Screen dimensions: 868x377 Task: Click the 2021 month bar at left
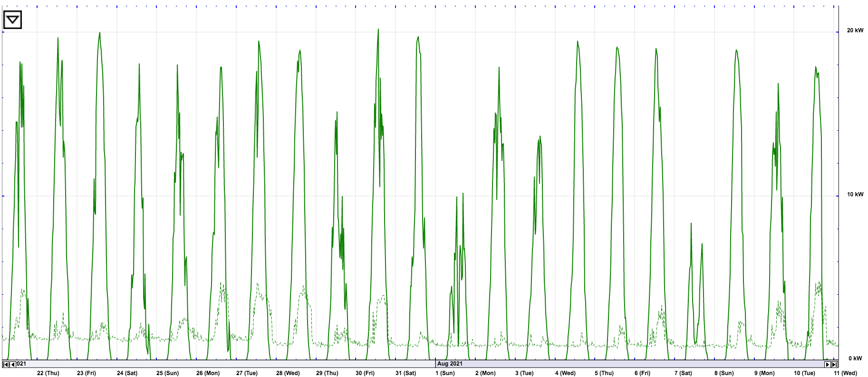pos(21,364)
